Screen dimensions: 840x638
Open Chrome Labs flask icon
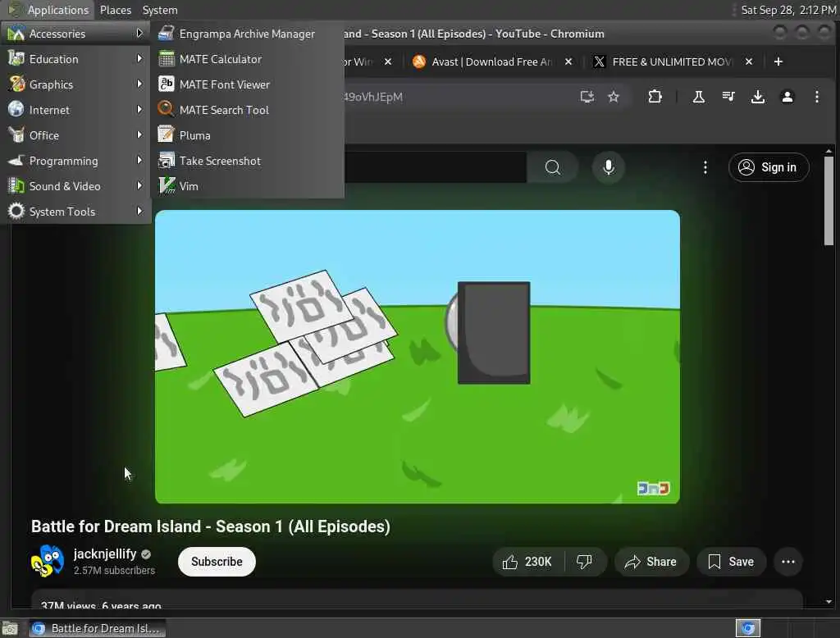[699, 97]
